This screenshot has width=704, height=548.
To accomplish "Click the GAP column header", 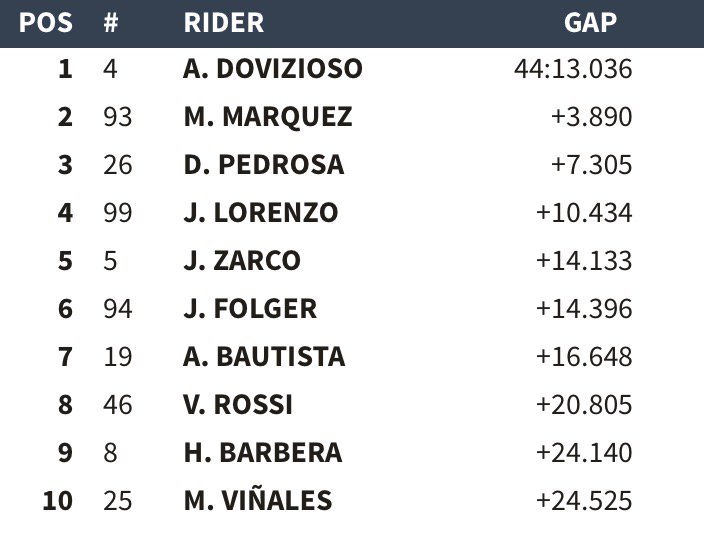I will click(x=590, y=23).
